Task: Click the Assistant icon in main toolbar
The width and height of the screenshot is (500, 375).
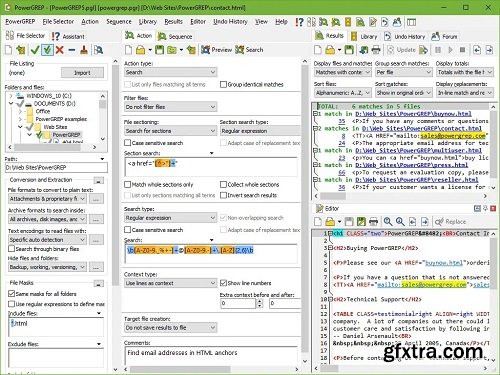Action: pos(299,22)
